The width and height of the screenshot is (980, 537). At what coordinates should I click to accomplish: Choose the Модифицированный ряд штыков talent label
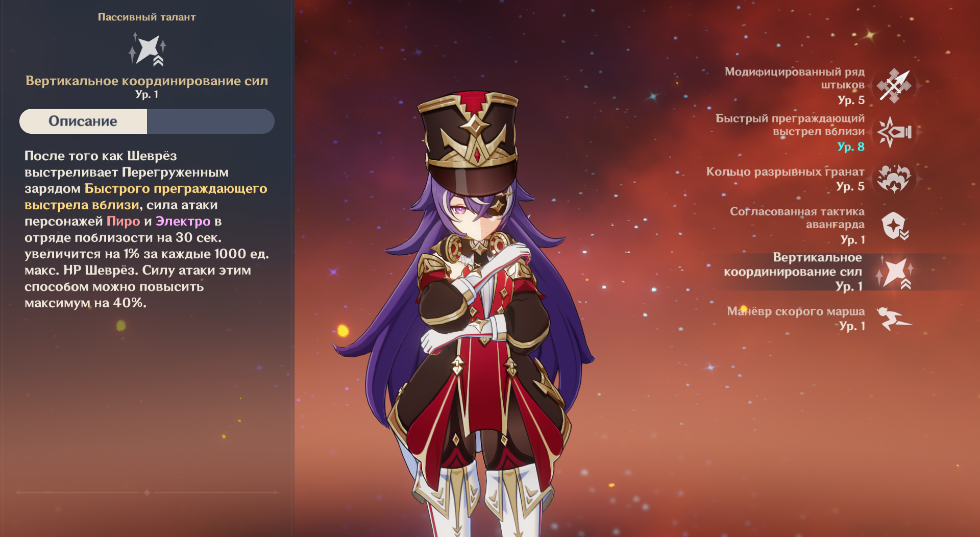[x=794, y=78]
